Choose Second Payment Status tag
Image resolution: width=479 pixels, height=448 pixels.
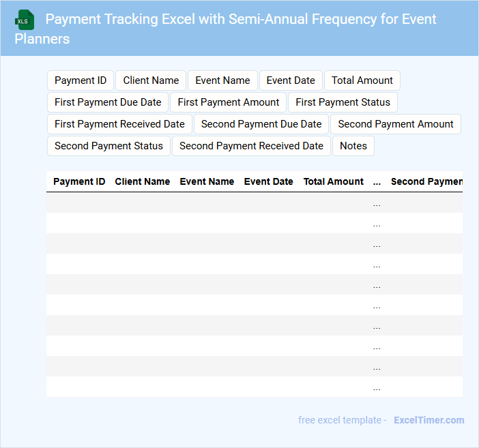pos(108,146)
